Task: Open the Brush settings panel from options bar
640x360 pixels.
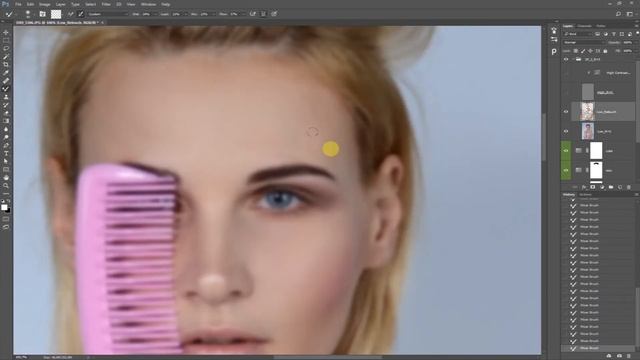Action: [x=42, y=14]
